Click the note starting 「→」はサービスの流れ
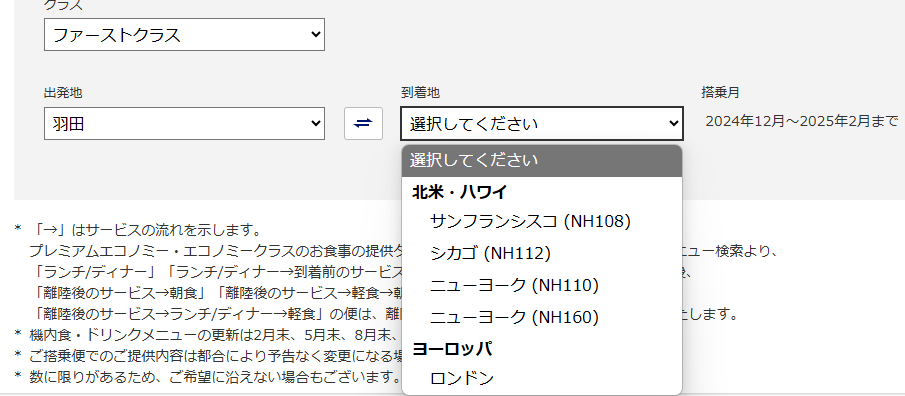 click(147, 230)
